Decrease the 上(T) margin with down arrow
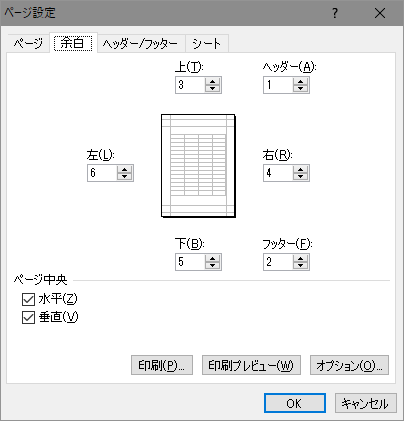This screenshot has height=421, width=404. tap(212, 89)
